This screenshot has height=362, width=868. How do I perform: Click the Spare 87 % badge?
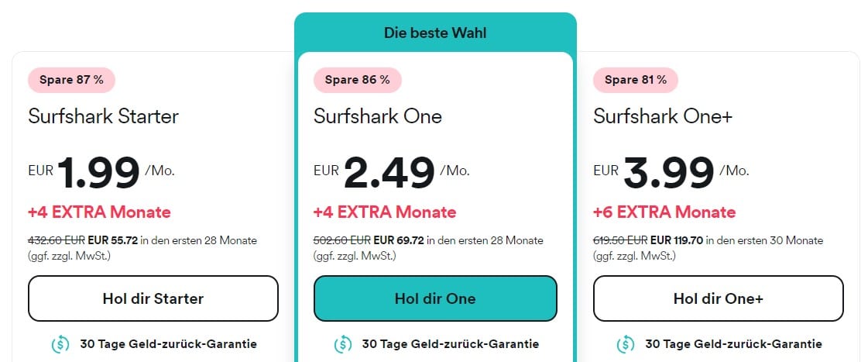click(x=71, y=80)
